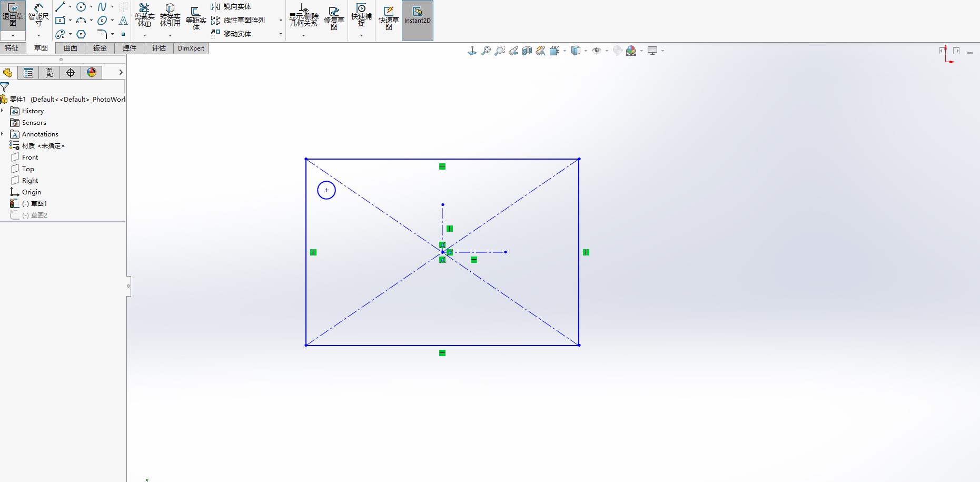Select the Slot sketch tool
Screen dimensions: 980x482
60,34
